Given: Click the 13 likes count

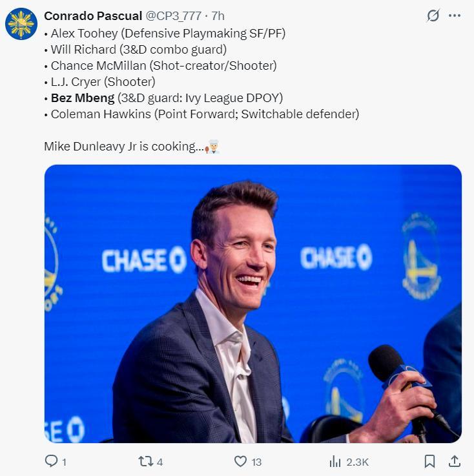Looking at the screenshot, I should [256, 462].
